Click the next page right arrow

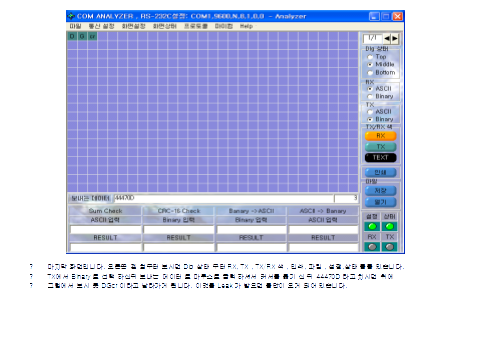(395, 39)
